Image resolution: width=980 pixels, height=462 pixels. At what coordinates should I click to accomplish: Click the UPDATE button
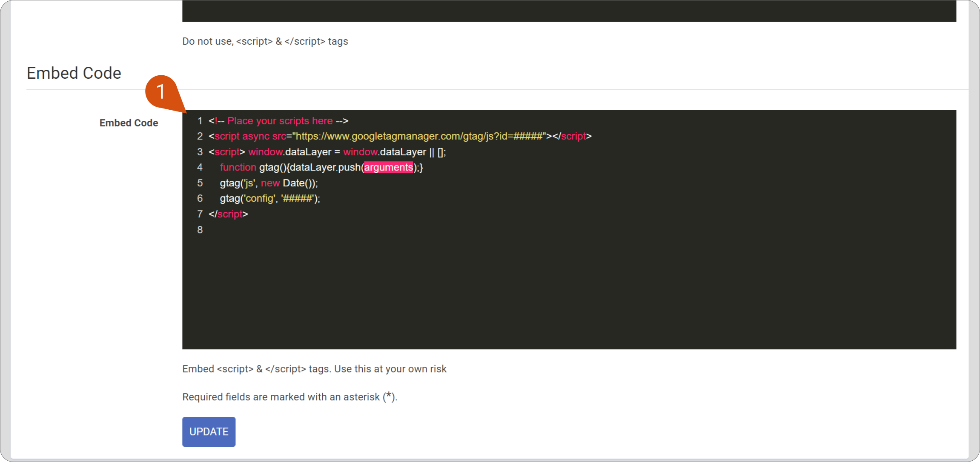209,431
